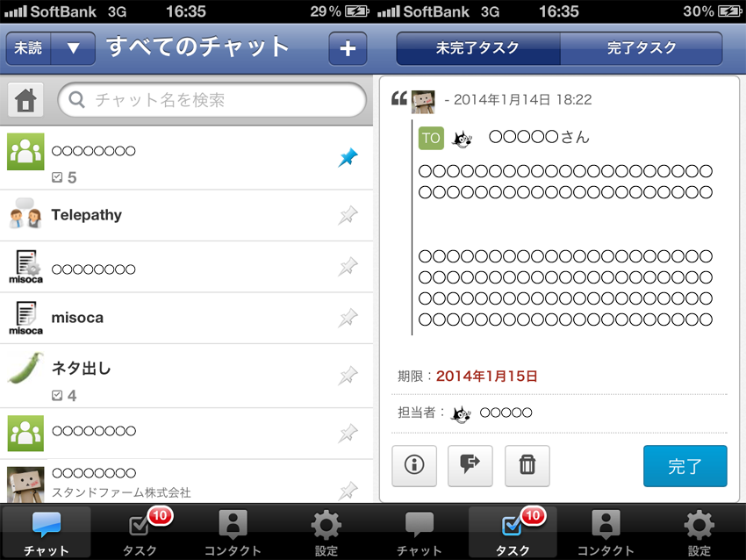Open the task count 4 under ネタ出し
Image resolution: width=746 pixels, height=560 pixels.
pos(64,395)
